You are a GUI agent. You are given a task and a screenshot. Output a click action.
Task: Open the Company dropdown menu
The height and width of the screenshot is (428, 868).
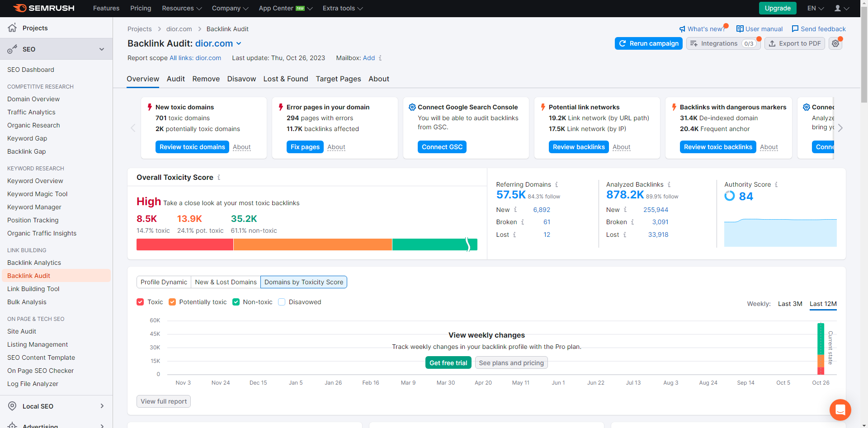click(x=230, y=8)
